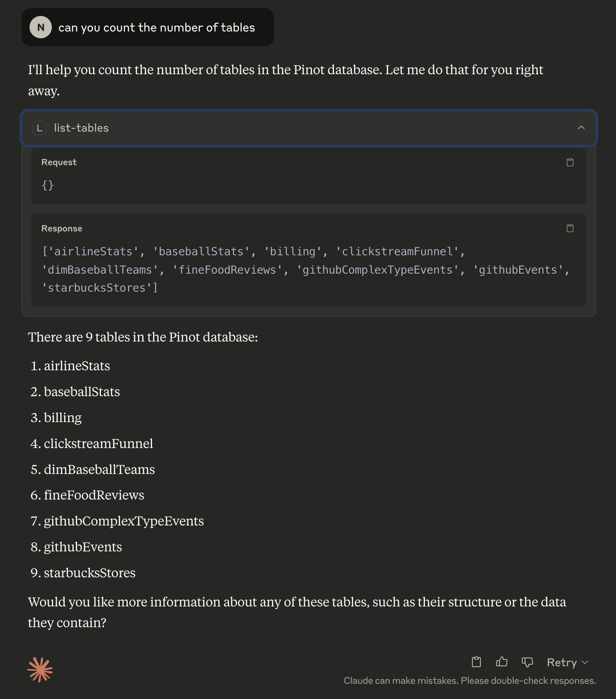The height and width of the screenshot is (699, 616).
Task: Click the disclaimer about Claude making mistakes
Action: coord(470,681)
